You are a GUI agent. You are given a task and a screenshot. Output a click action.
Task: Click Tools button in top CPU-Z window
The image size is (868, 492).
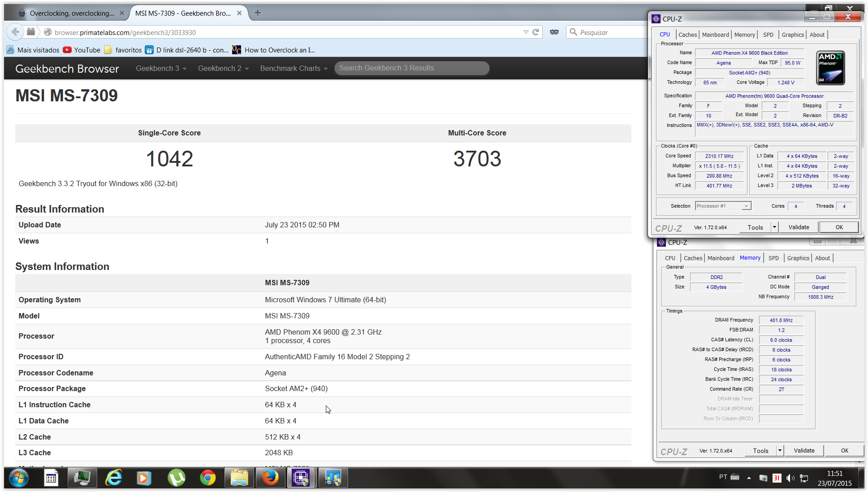click(755, 227)
